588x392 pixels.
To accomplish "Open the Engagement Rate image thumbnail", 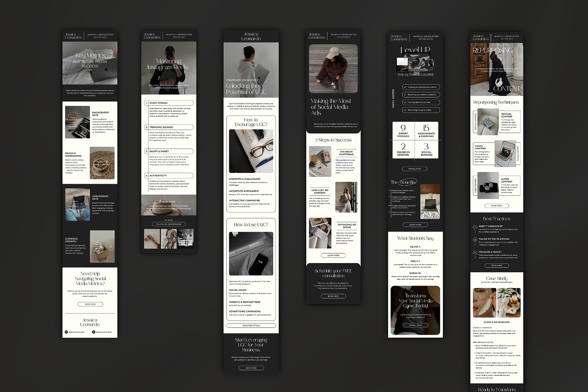I will click(77, 122).
